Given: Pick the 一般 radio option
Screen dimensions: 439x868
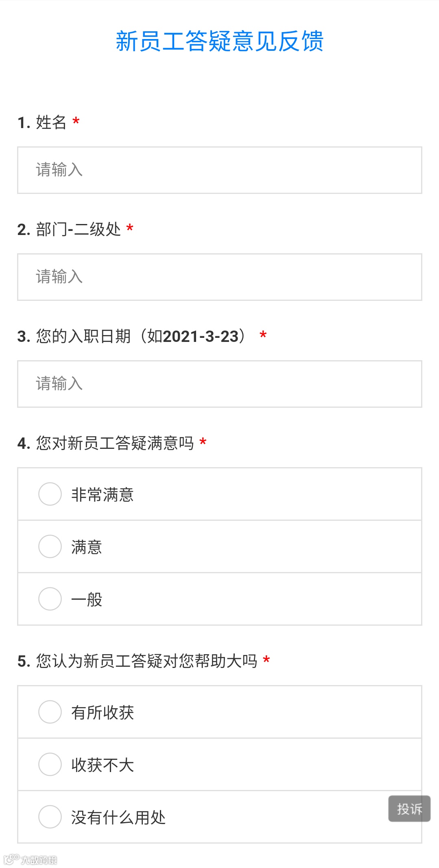Looking at the screenshot, I should (50, 599).
